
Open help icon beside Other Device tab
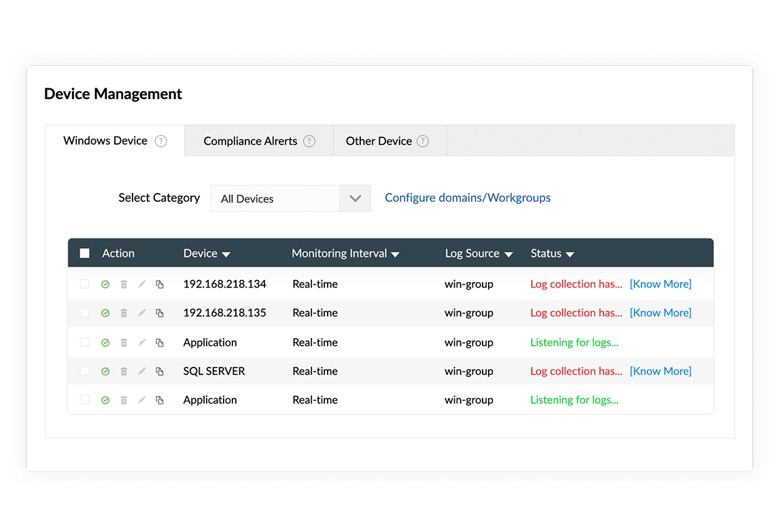point(423,141)
